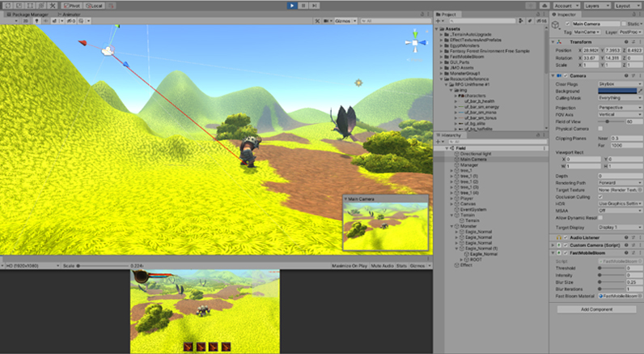The height and width of the screenshot is (354, 644).
Task: Pick Background color with the eyedropper
Action: [639, 91]
